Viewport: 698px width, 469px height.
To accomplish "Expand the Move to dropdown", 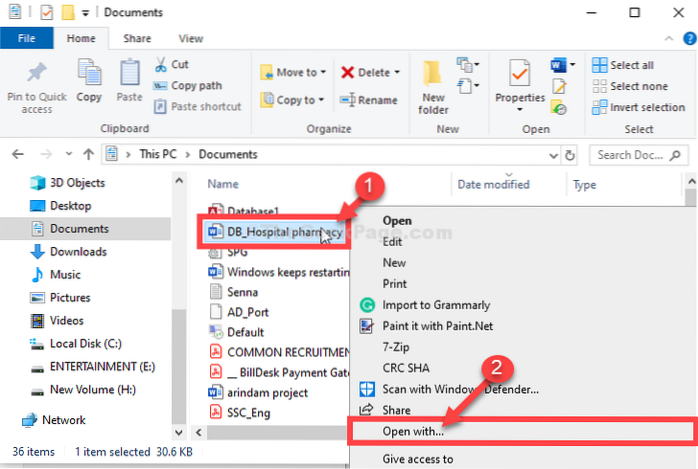I will point(323,73).
